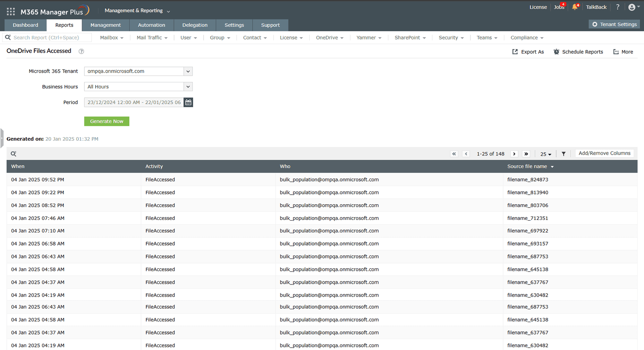Image resolution: width=644 pixels, height=350 pixels.
Task: Open the Export As option
Action: (528, 52)
